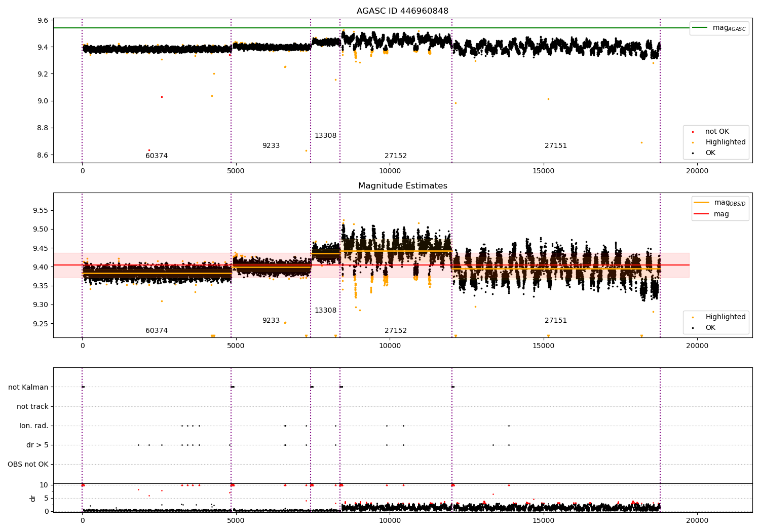Click the 'OBS not OK' axis label
This screenshot has width=760, height=532.
(28, 465)
